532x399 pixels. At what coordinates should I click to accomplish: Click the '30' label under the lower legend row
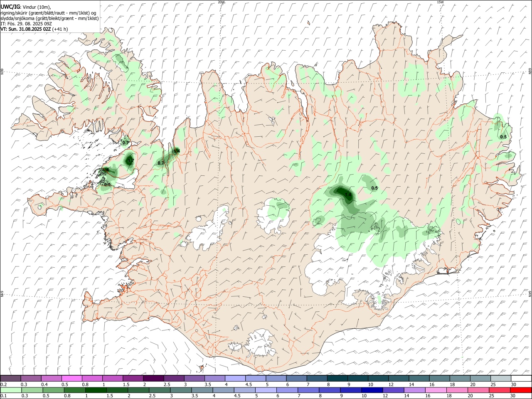514,396
